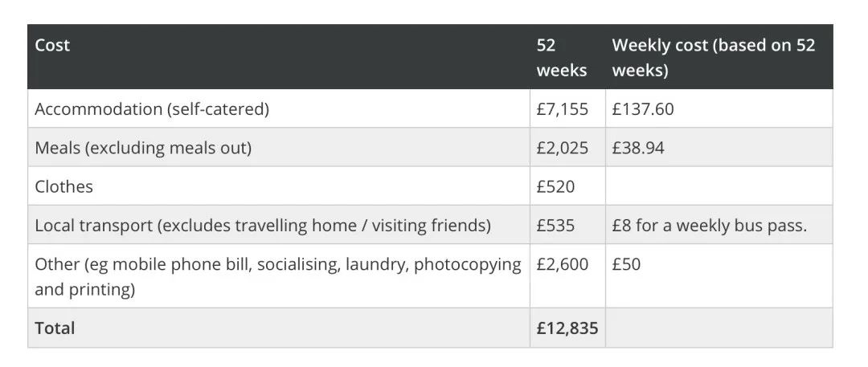This screenshot has height=367, width=868.
Task: Click the £50 weekly other cost
Action: (626, 264)
